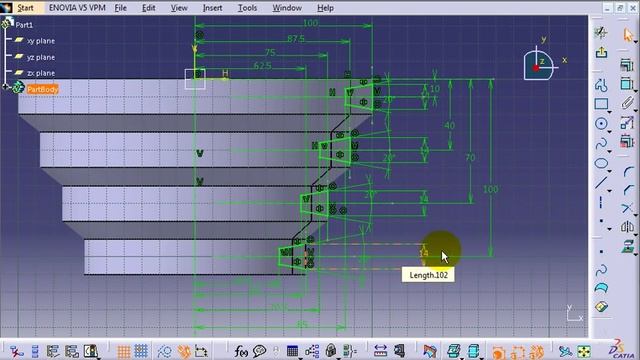Click the Exit workbench icon
Viewport: 640px width, 360px height.
tap(601, 53)
